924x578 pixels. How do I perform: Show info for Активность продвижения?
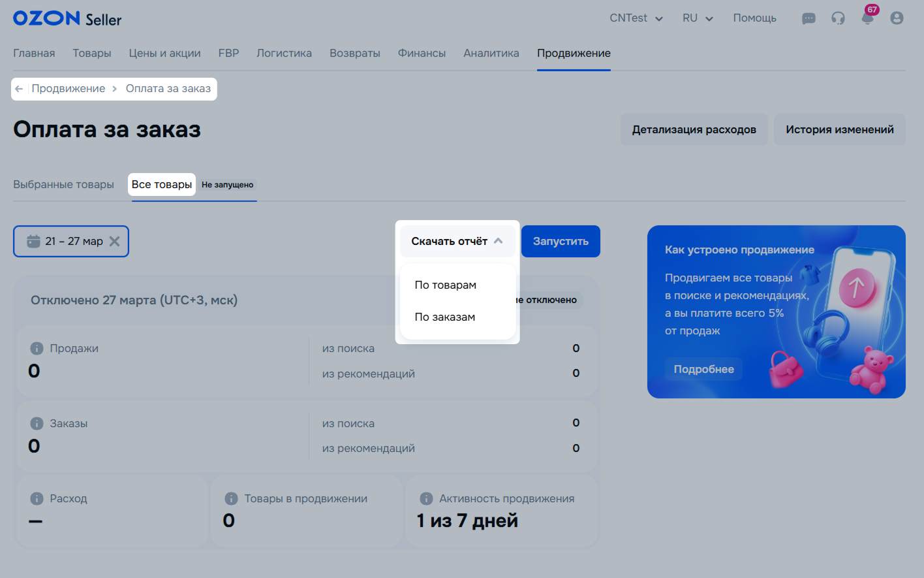click(426, 499)
